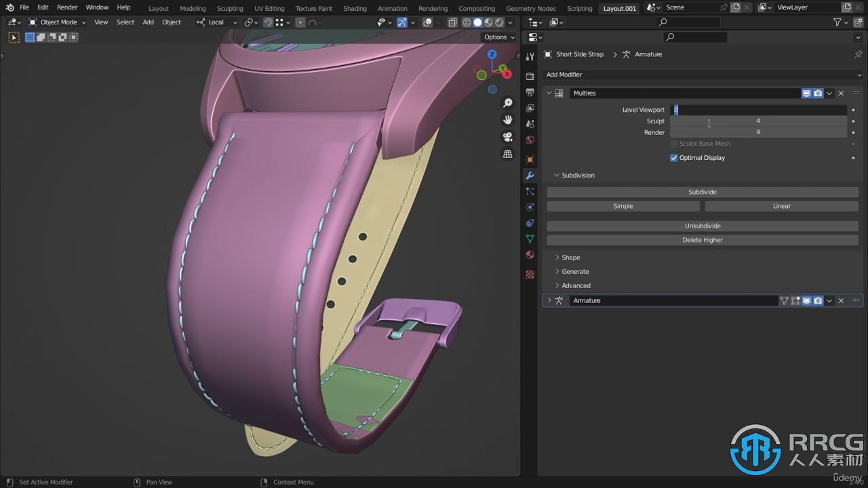Open the Render menu

click(x=67, y=7)
